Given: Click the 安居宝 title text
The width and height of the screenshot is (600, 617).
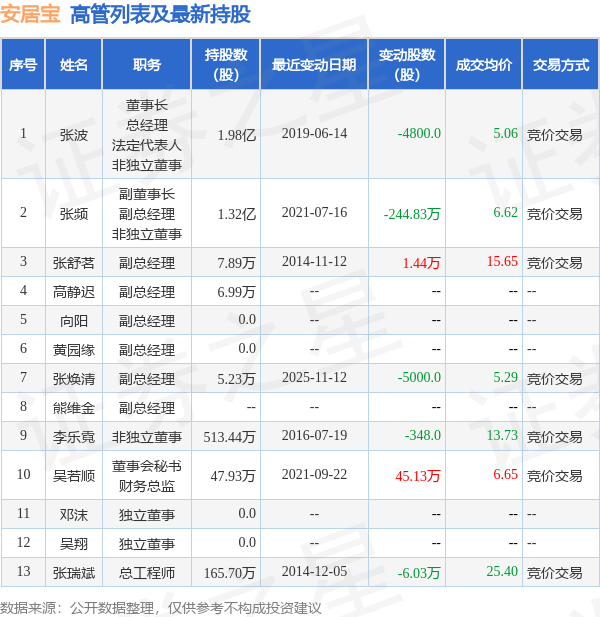Looking at the screenshot, I should pyautogui.click(x=30, y=14).
